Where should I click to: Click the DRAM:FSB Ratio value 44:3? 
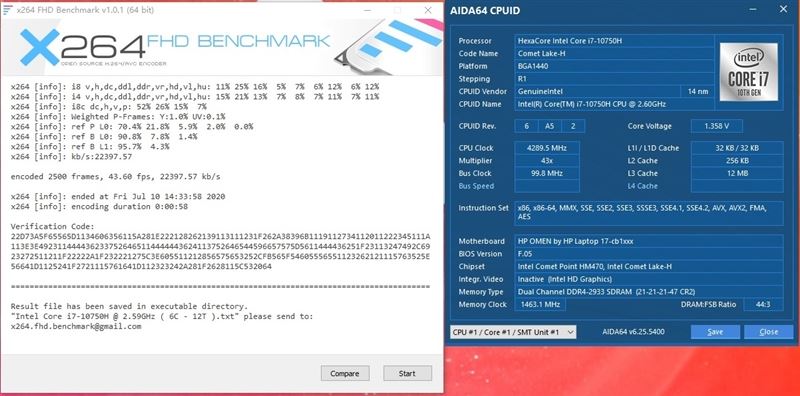click(x=763, y=305)
